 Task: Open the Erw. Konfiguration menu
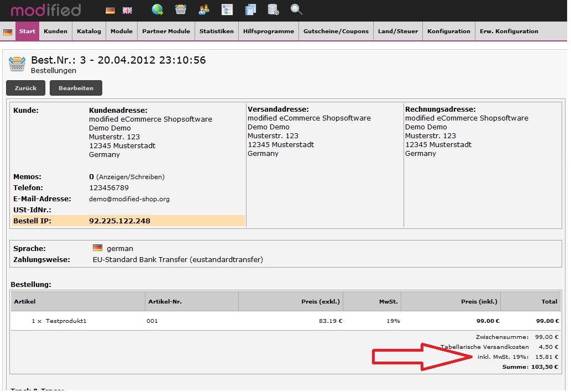coord(509,32)
